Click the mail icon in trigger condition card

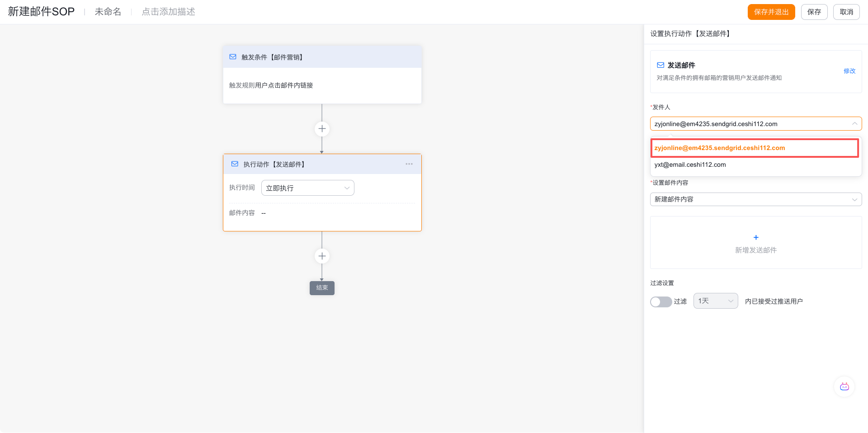click(x=233, y=57)
